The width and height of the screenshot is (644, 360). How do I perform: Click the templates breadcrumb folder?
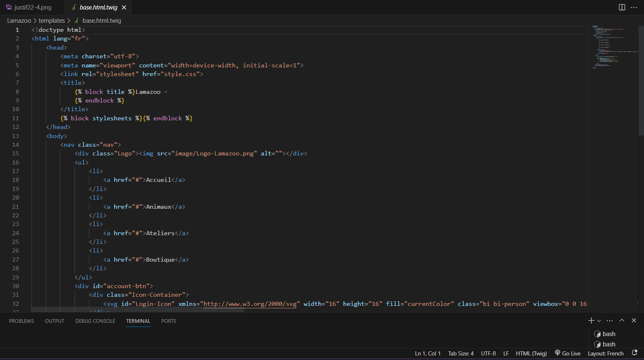click(52, 21)
